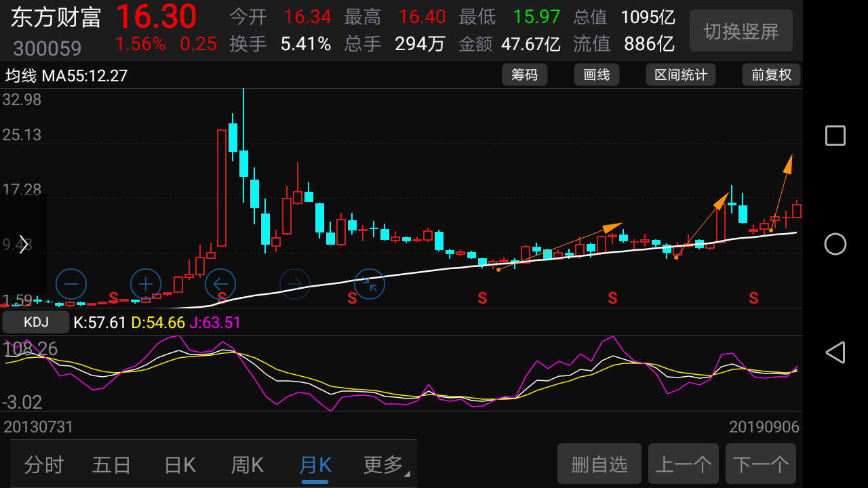Open the 筹码 chip distribution tool
This screenshot has height=488, width=868.
coord(524,75)
